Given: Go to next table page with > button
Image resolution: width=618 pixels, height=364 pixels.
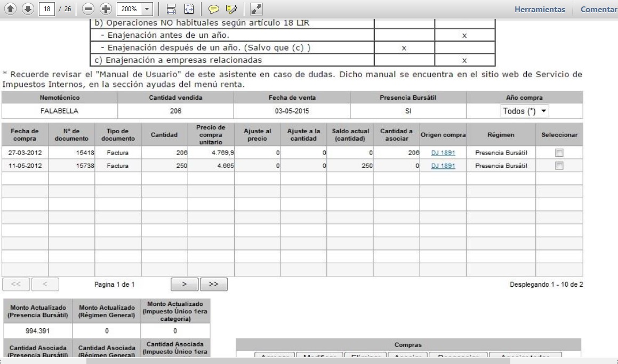Looking at the screenshot, I should (184, 284).
